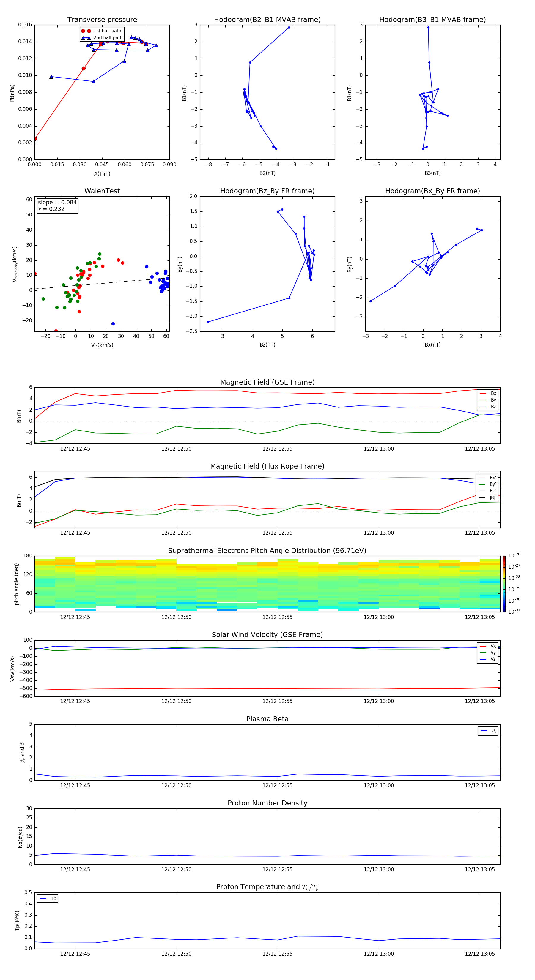Click 'Vz' in the solar wind legend
This screenshot has height=980, width=535.
[x=488, y=659]
